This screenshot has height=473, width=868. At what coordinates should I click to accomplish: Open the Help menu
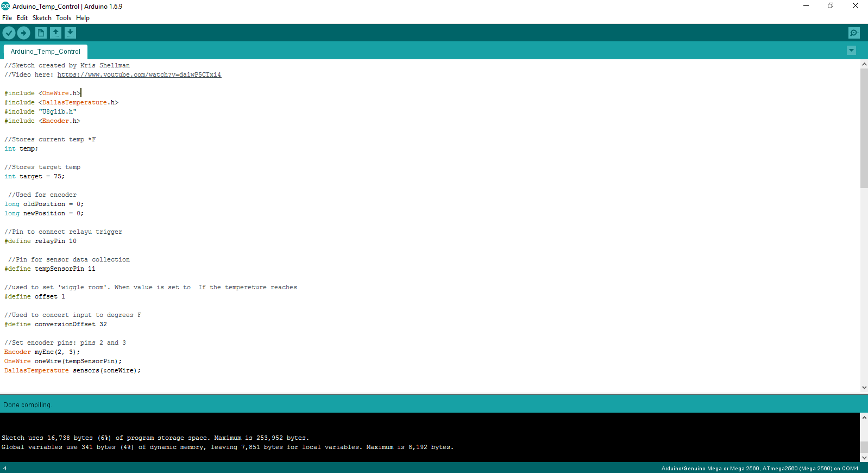[83, 18]
